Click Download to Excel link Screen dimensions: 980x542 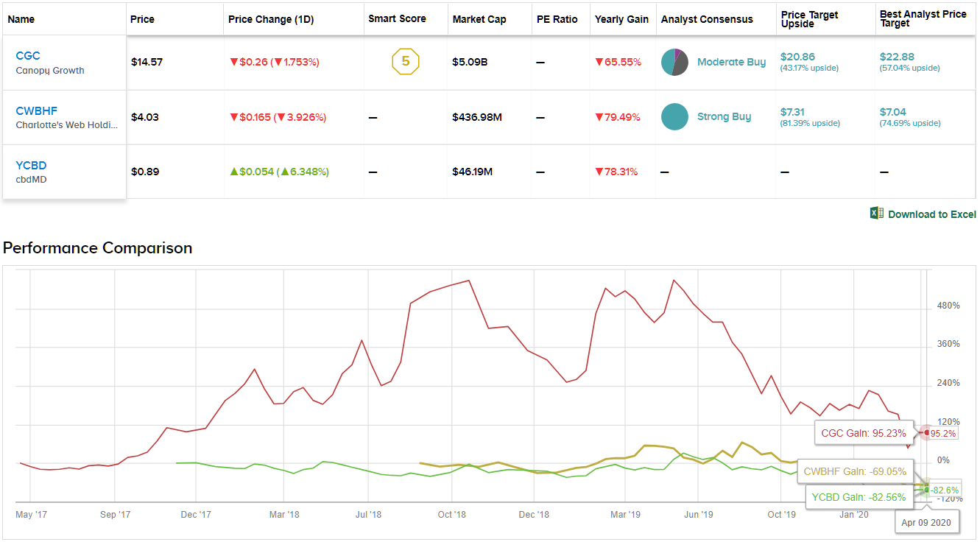pyautogui.click(x=932, y=214)
